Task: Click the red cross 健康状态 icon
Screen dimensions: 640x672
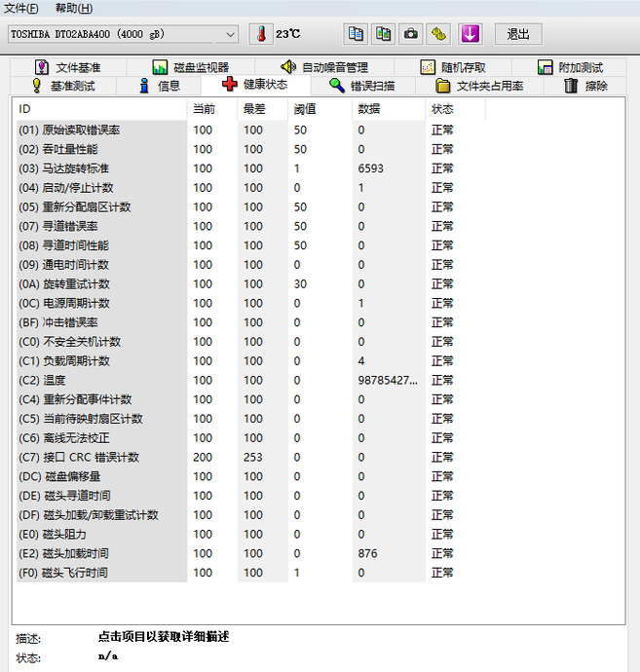Action: pyautogui.click(x=230, y=84)
